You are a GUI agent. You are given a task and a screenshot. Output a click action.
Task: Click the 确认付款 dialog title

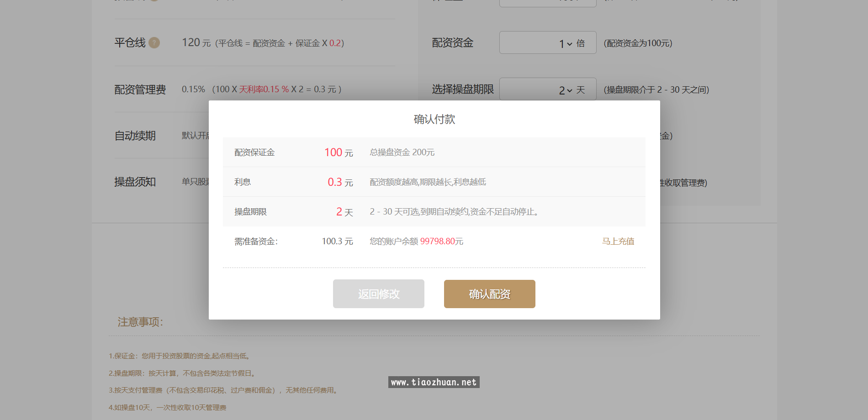(433, 119)
